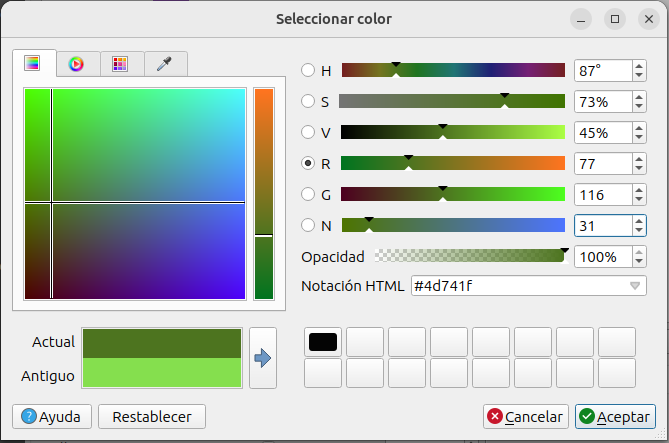Pick the black custom color swatch
Viewport: 669px width, 443px height.
323,342
